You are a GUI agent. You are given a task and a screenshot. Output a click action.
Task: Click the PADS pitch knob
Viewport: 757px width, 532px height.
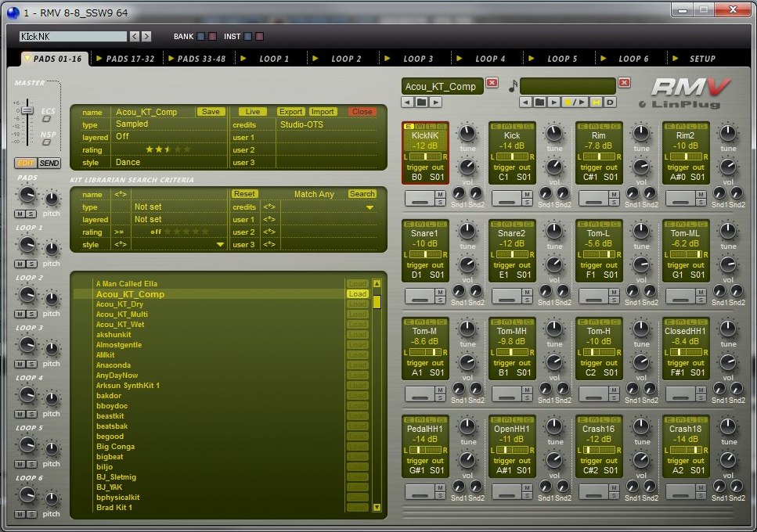(51, 198)
